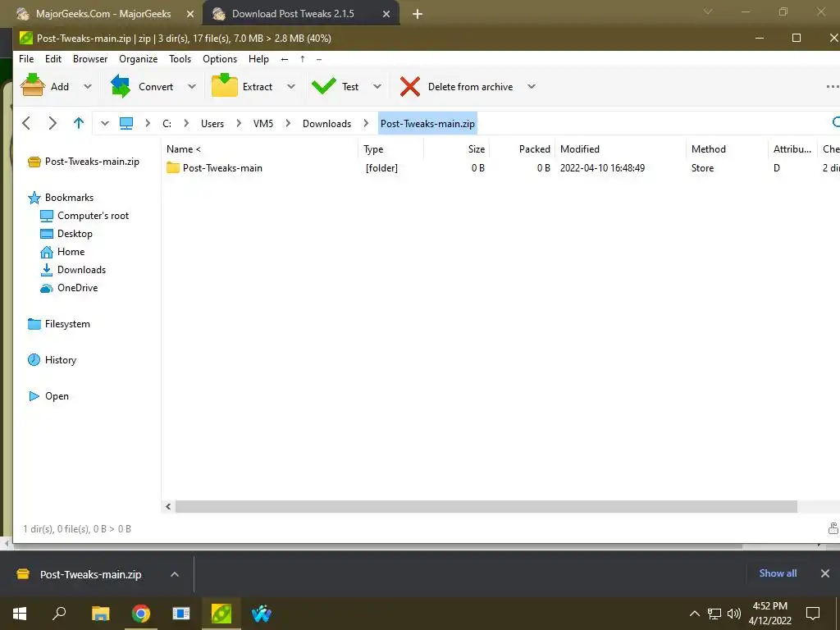
Task: Click the Post-Tweaks-main.zip breadcrumb segment
Action: pos(427,124)
